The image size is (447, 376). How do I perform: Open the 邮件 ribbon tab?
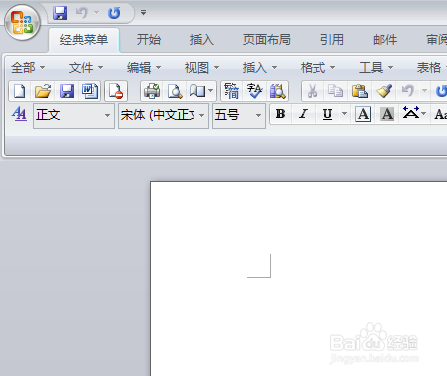(385, 40)
